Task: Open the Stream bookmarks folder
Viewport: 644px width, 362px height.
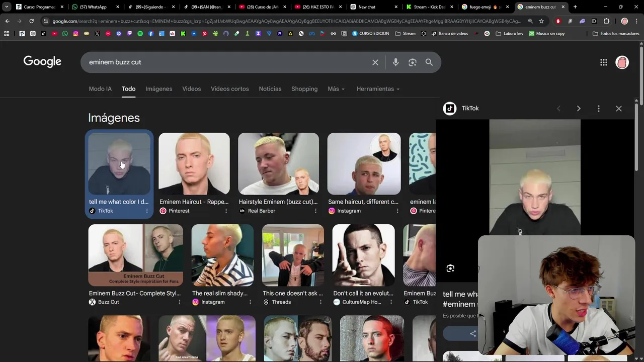Action: coord(405,34)
